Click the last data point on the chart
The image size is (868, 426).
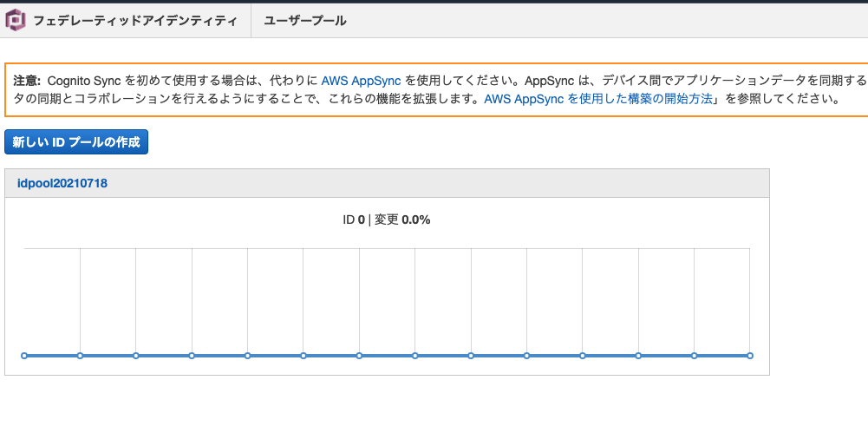(750, 356)
